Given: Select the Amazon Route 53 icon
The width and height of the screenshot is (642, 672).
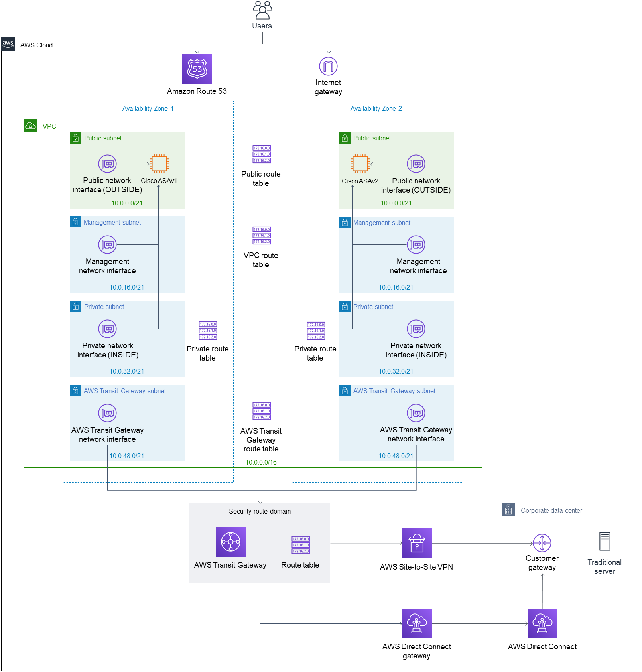Looking at the screenshot, I should tap(197, 69).
